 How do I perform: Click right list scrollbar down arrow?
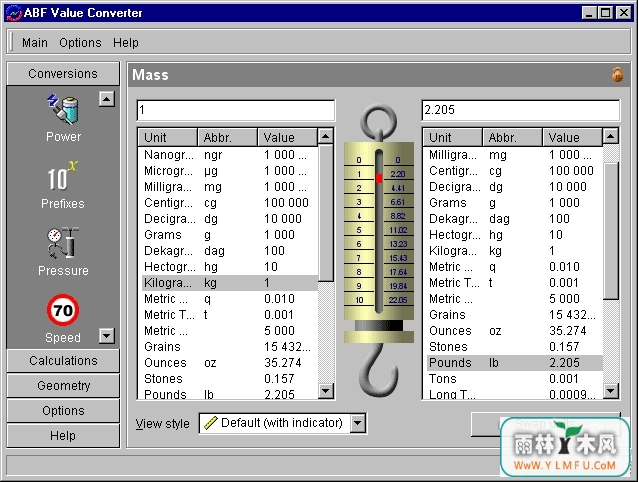610,391
